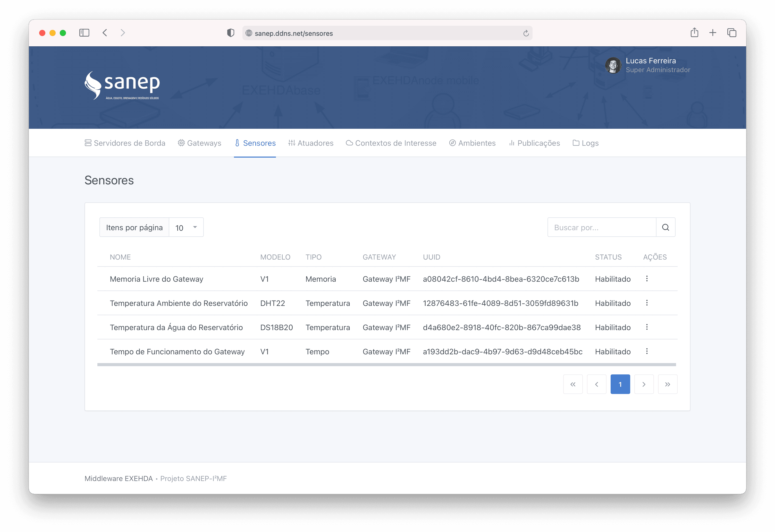Go to Contextos de Interesse tab

(391, 143)
